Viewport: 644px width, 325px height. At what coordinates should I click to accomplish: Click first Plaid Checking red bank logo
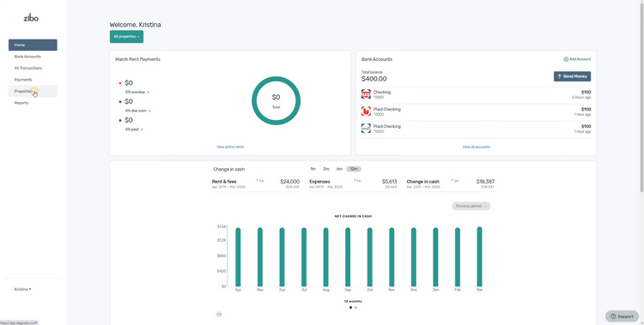click(x=366, y=111)
